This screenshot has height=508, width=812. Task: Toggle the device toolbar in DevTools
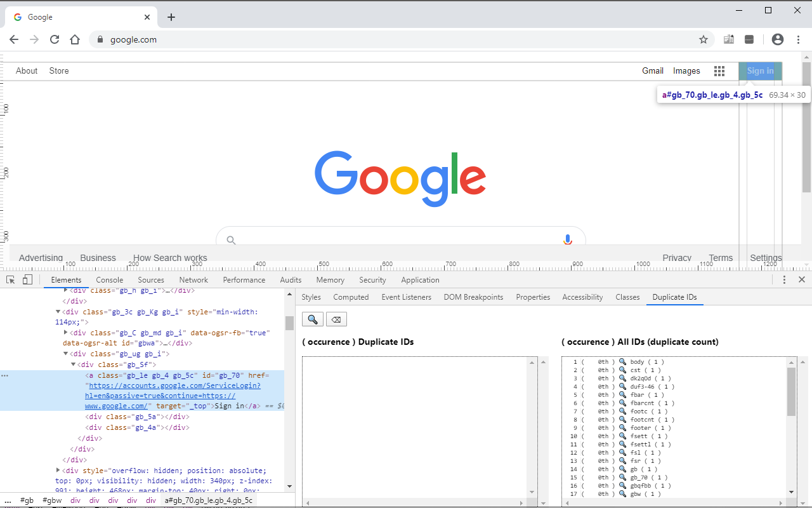click(x=27, y=279)
